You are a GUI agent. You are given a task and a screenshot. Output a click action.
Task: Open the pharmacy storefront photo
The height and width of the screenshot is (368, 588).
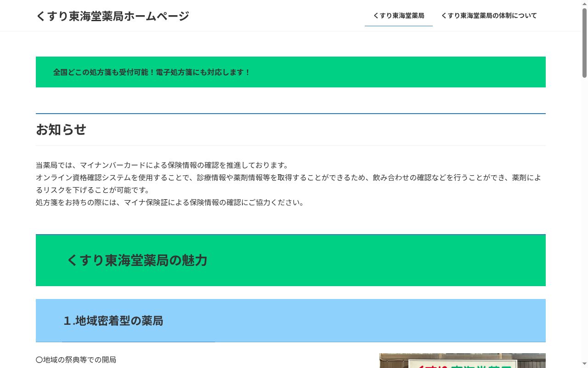click(x=463, y=361)
